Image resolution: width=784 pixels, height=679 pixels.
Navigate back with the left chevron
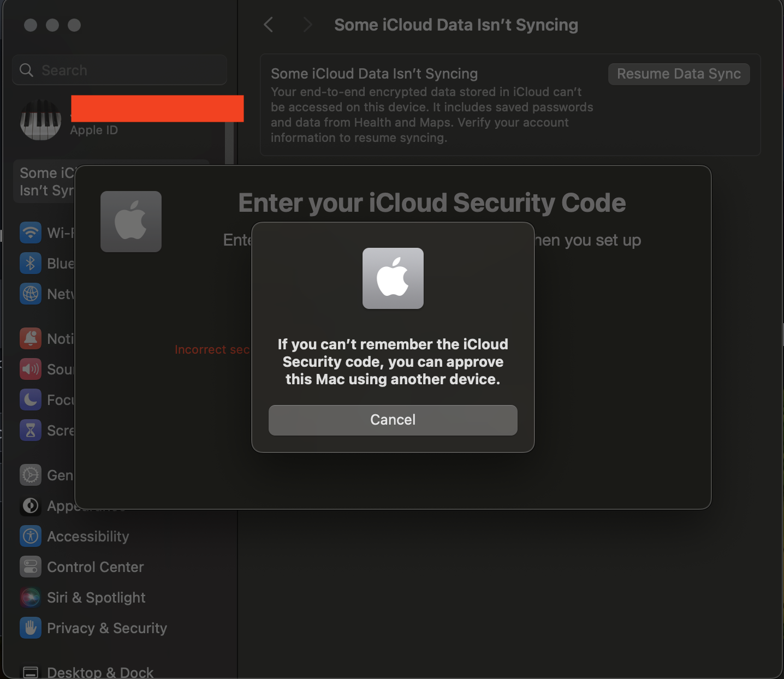coord(268,25)
